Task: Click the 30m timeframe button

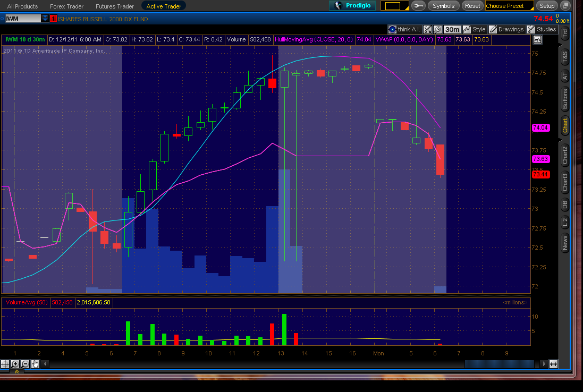Action: click(x=452, y=30)
